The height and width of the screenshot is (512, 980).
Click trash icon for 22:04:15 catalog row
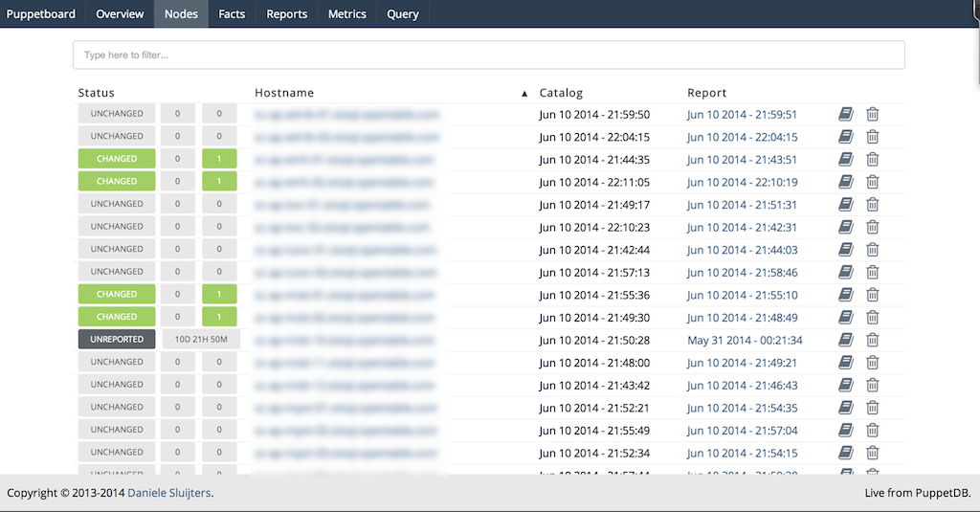tap(873, 137)
